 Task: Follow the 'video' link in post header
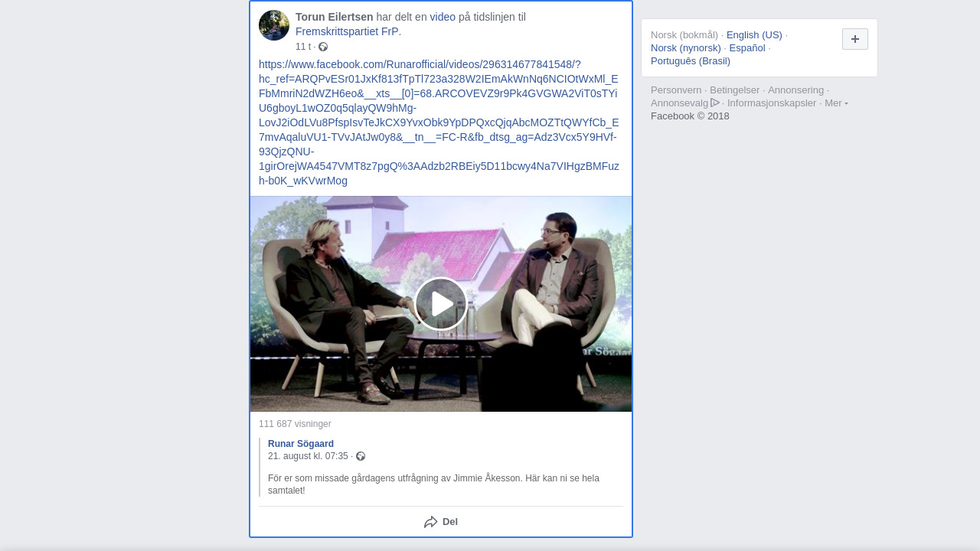(x=443, y=17)
